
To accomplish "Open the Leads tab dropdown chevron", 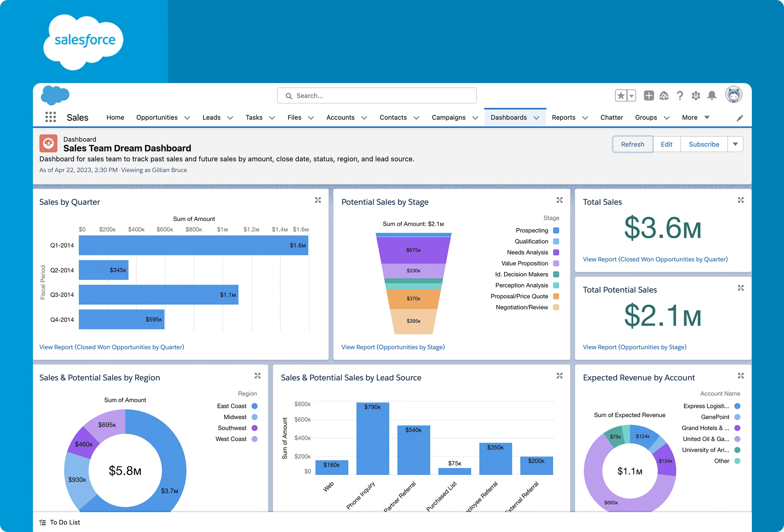I will pyautogui.click(x=230, y=118).
